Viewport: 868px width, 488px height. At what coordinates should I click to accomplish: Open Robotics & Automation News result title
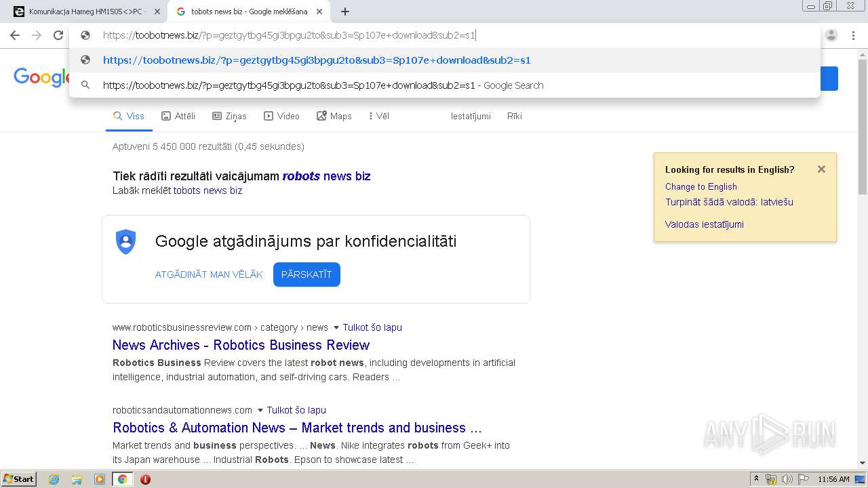pos(297,428)
